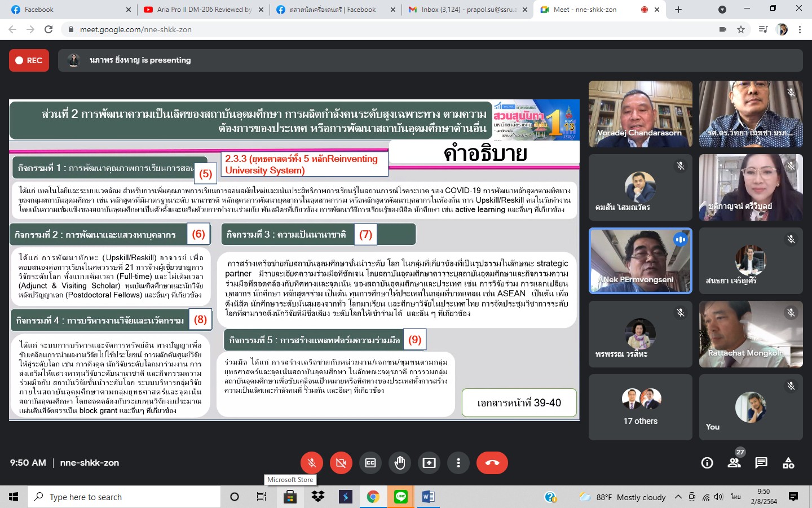Open the Activities panel
The image size is (812, 508).
tap(788, 463)
